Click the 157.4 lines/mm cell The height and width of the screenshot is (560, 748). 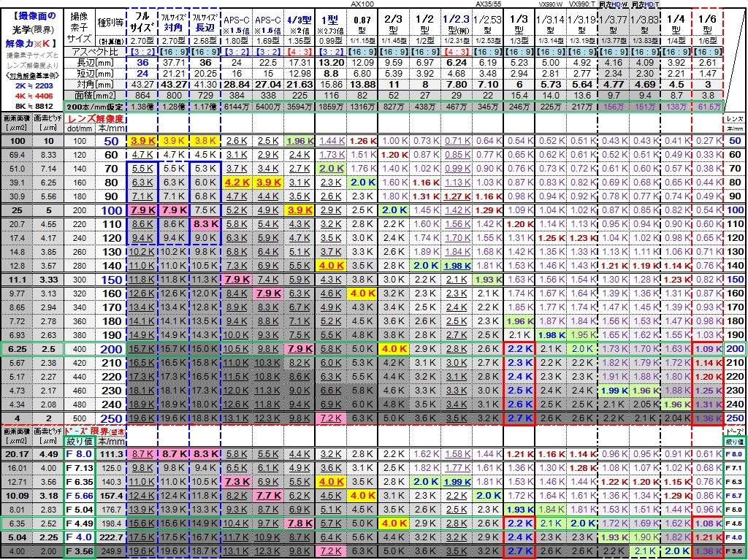[x=112, y=496]
